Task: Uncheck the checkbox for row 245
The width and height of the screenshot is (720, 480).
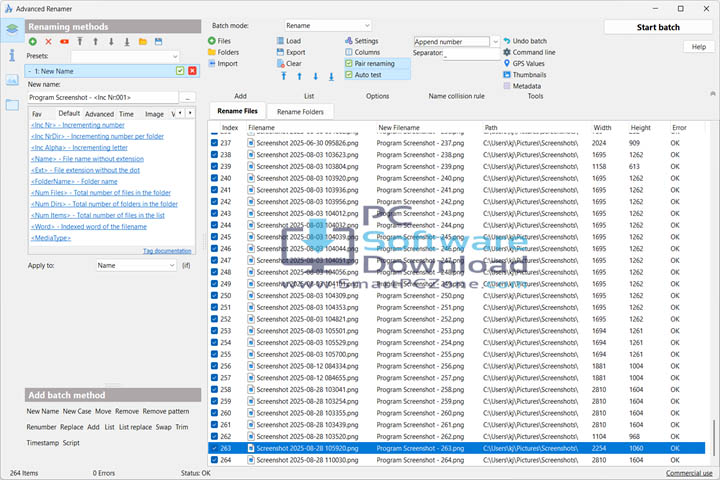Action: click(x=214, y=237)
